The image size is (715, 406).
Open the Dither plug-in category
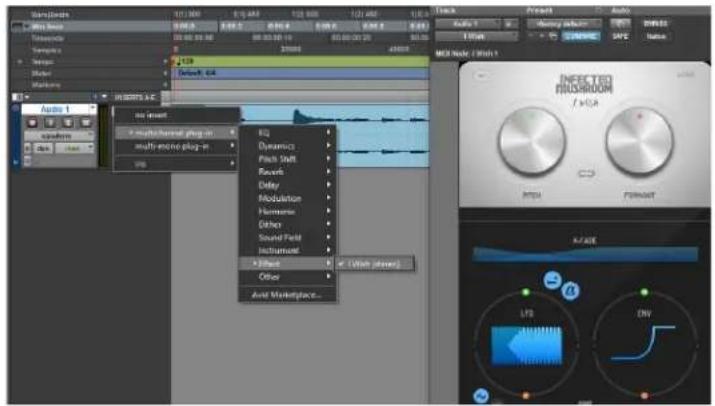click(287, 224)
